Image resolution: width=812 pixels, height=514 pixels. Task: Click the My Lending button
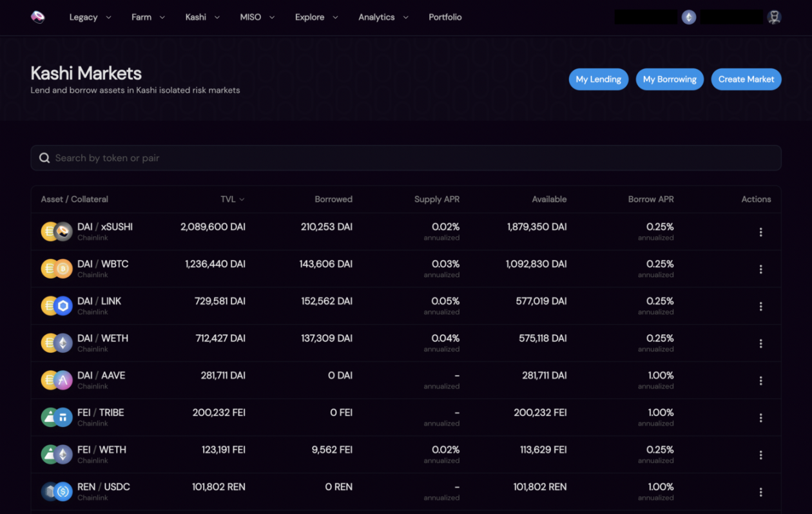pos(598,79)
